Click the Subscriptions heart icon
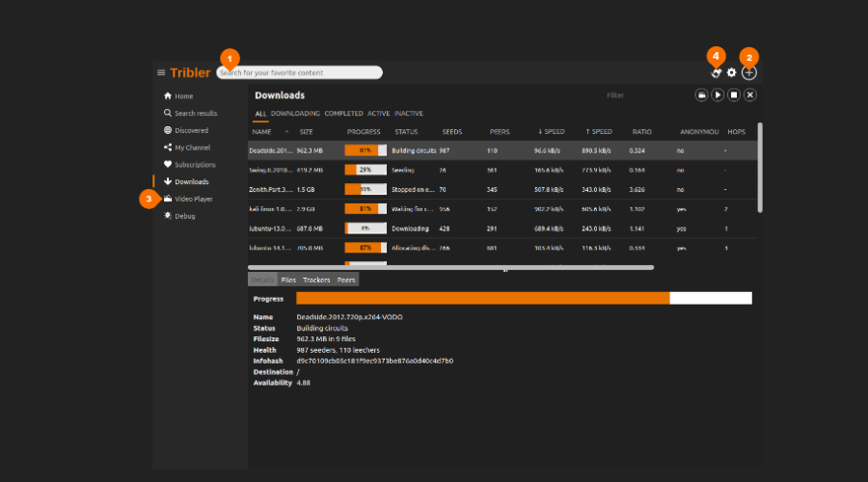Viewport: 868px width, 482px height. [168, 164]
